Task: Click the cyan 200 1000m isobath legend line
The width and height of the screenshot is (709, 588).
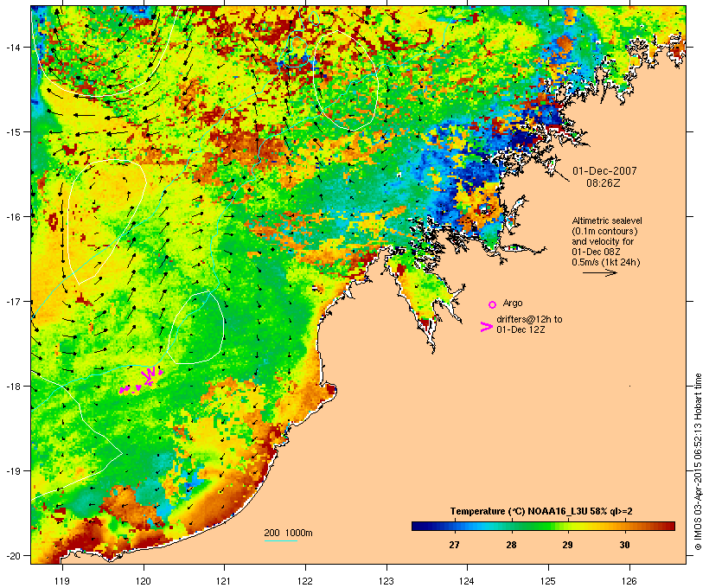Action: click(281, 540)
